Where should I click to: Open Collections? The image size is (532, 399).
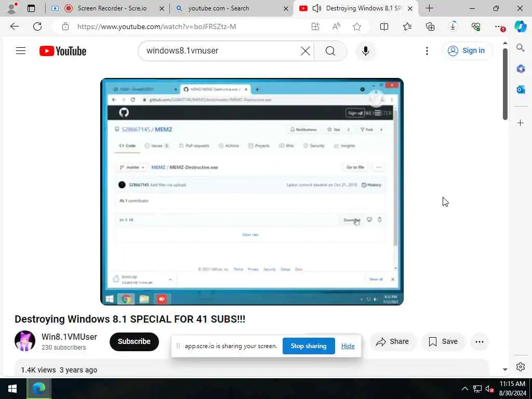430,26
